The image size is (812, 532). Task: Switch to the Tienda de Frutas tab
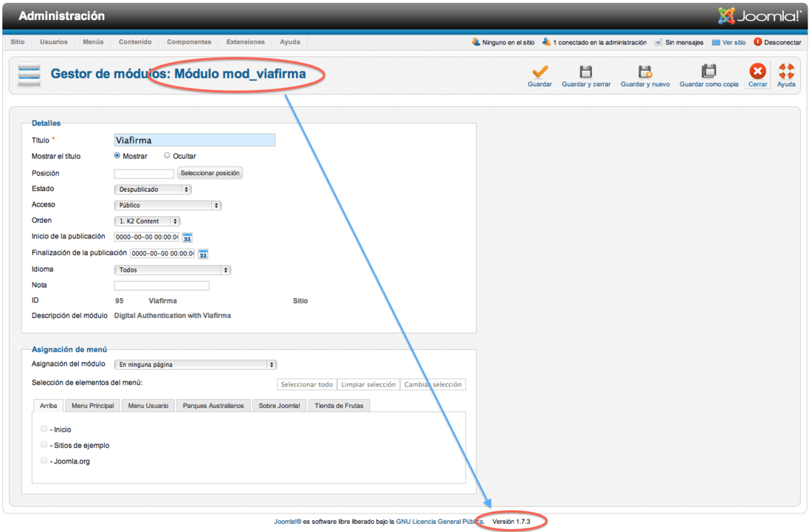coord(340,406)
